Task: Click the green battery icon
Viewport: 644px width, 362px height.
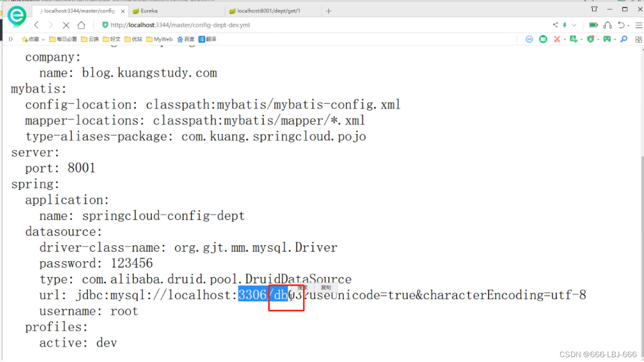Action: pos(593,25)
